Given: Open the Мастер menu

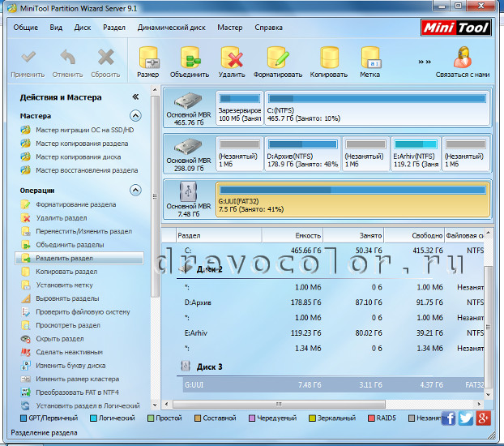Looking at the screenshot, I should click(x=230, y=28).
